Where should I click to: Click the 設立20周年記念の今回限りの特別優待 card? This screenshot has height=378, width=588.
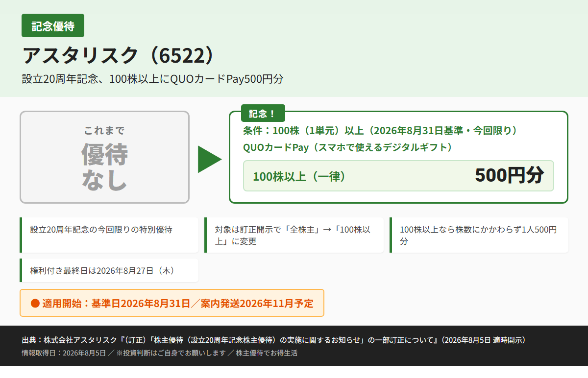pos(109,235)
